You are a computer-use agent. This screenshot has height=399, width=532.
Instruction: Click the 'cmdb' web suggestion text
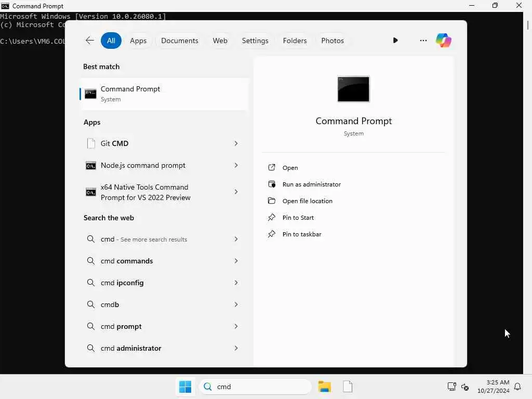[x=110, y=304]
